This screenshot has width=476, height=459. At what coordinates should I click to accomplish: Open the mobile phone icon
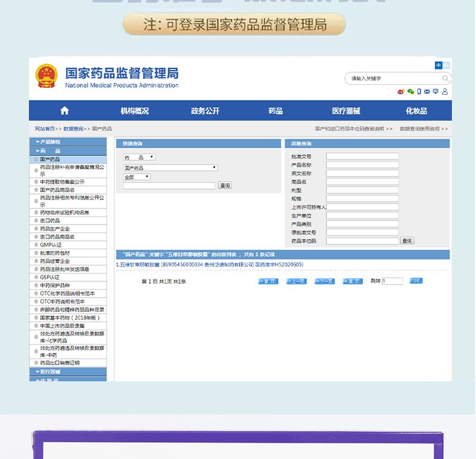[419, 92]
